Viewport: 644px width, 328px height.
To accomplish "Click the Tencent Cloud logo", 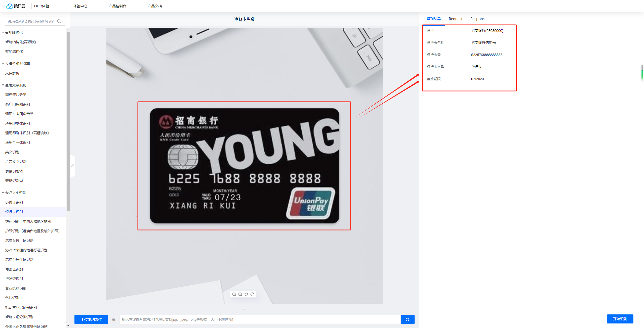I will pos(16,6).
